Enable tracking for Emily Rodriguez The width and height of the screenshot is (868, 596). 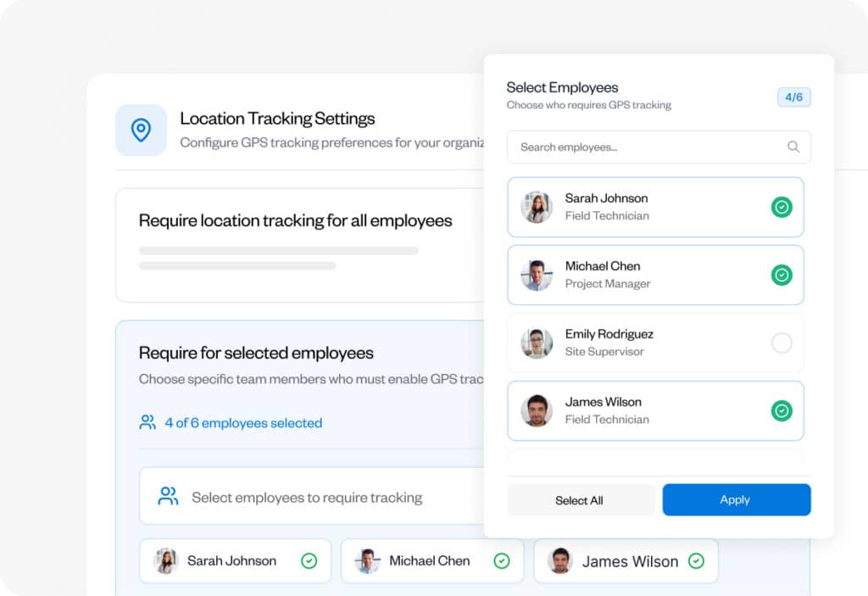tap(782, 343)
